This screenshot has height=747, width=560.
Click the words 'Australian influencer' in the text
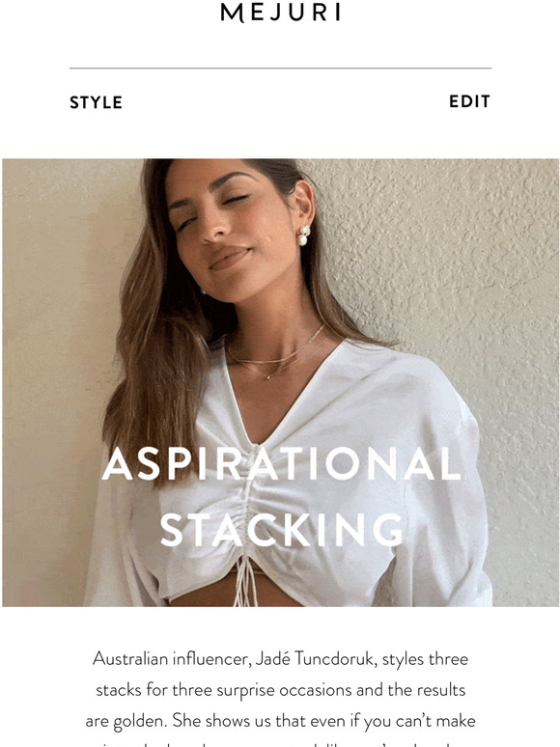pyautogui.click(x=170, y=659)
